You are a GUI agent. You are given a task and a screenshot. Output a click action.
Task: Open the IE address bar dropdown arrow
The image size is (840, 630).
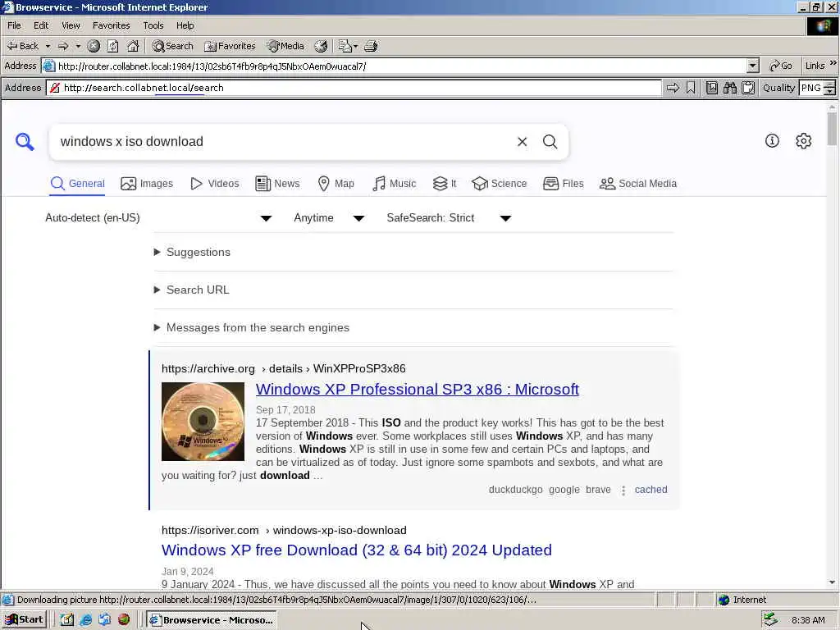point(753,66)
